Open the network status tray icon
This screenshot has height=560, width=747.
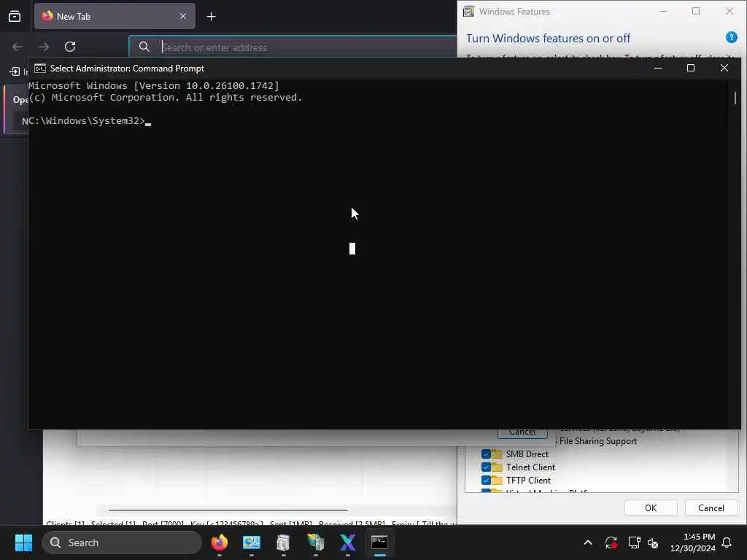click(634, 542)
